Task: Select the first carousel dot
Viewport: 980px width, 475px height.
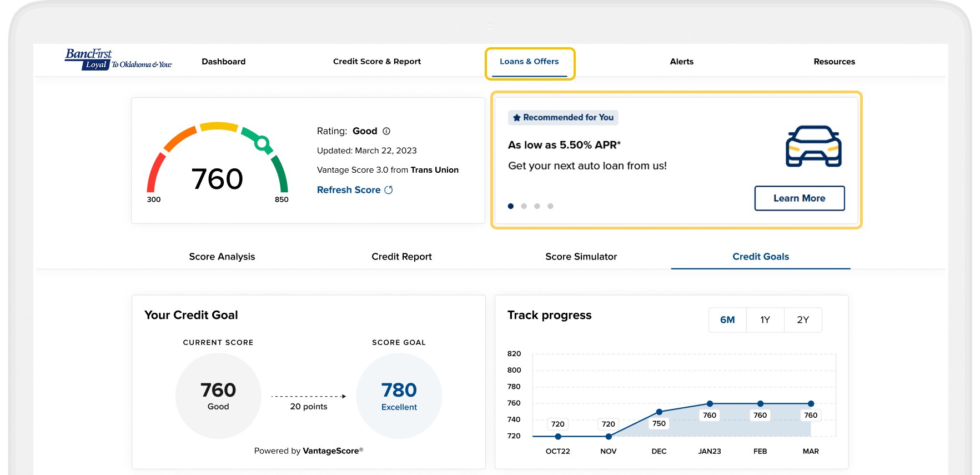Action: (511, 206)
